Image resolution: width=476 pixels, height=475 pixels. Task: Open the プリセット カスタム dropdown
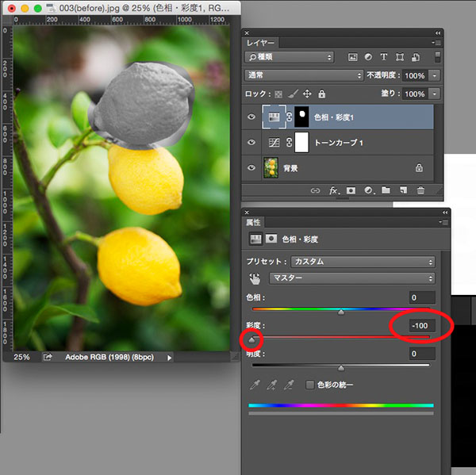coord(363,262)
